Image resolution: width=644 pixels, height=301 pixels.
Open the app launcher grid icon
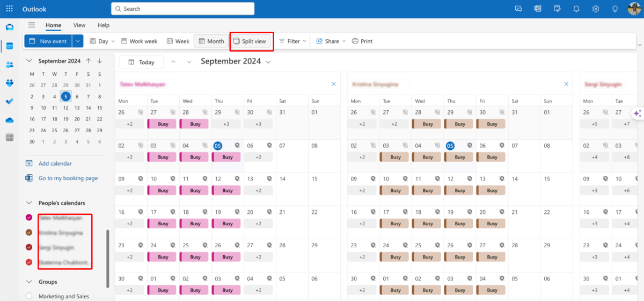pyautogui.click(x=9, y=9)
